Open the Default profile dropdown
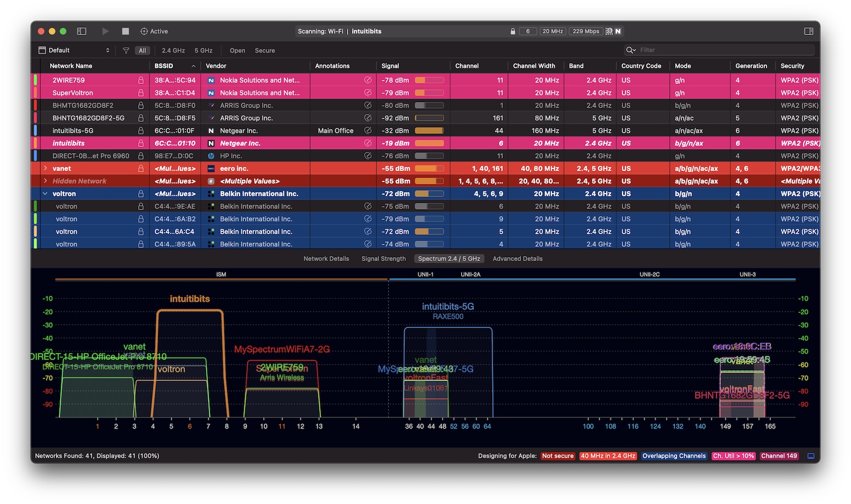The width and height of the screenshot is (851, 504). coord(74,50)
